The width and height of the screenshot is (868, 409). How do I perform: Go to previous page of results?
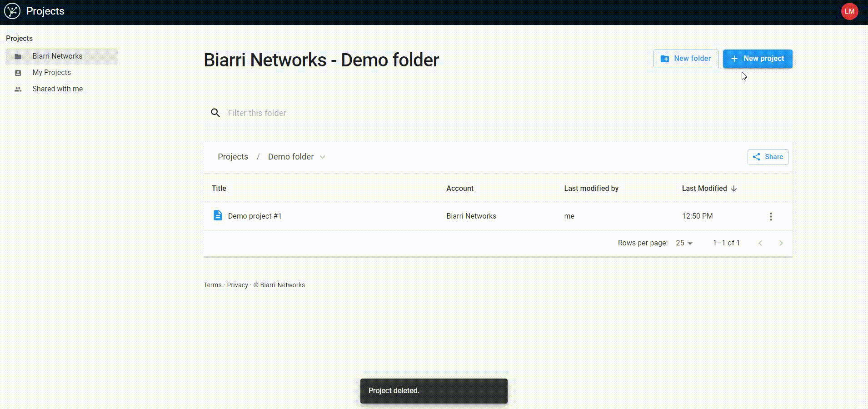pyautogui.click(x=760, y=243)
